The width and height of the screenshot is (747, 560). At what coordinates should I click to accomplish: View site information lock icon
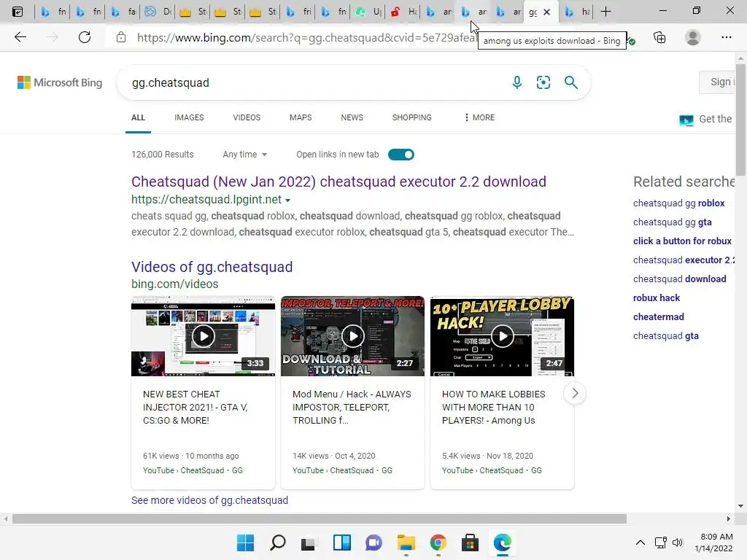121,37
